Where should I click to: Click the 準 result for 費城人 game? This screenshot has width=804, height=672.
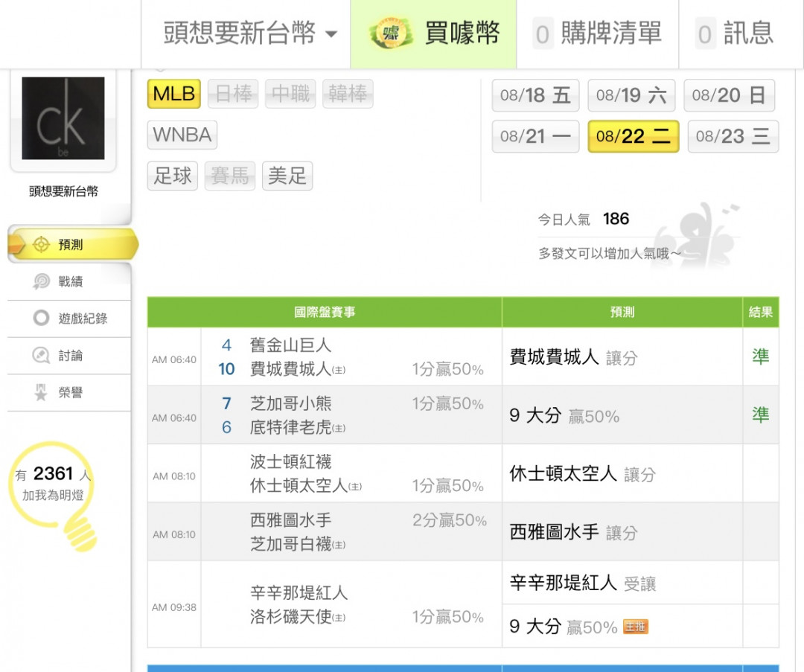click(x=761, y=356)
